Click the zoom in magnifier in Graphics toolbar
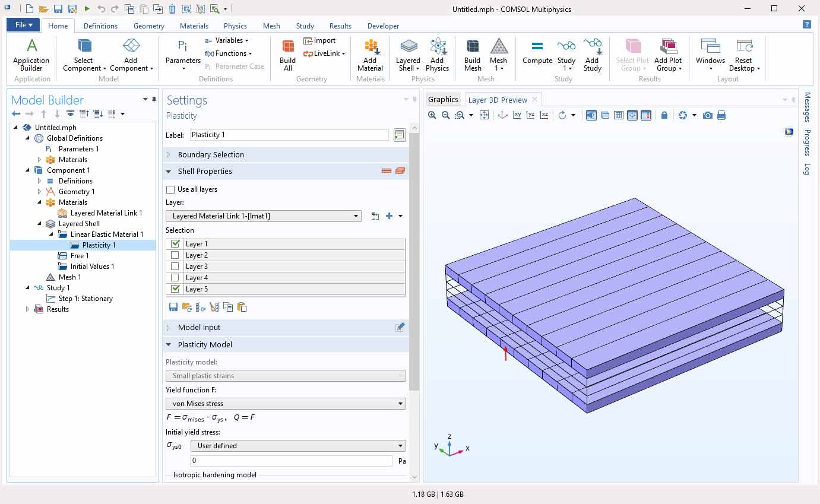Screen dimensions: 820x504 432,115
